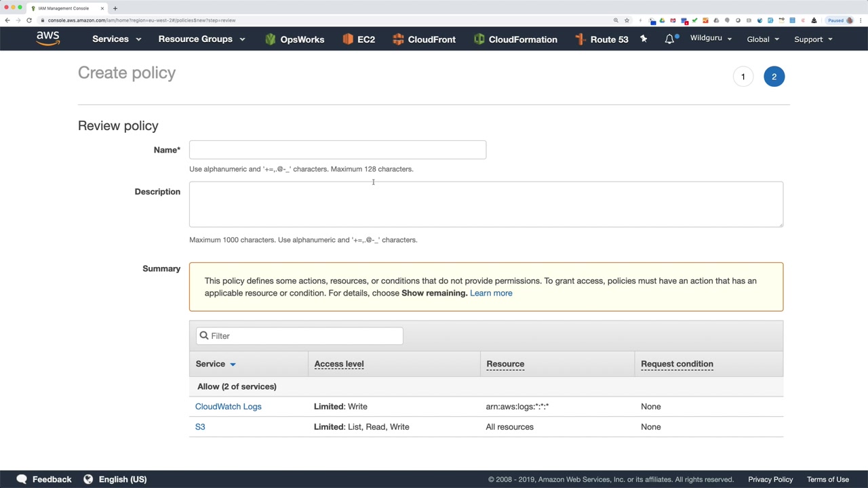The height and width of the screenshot is (488, 868).
Task: Click the Learn more link
Action: pyautogui.click(x=491, y=293)
